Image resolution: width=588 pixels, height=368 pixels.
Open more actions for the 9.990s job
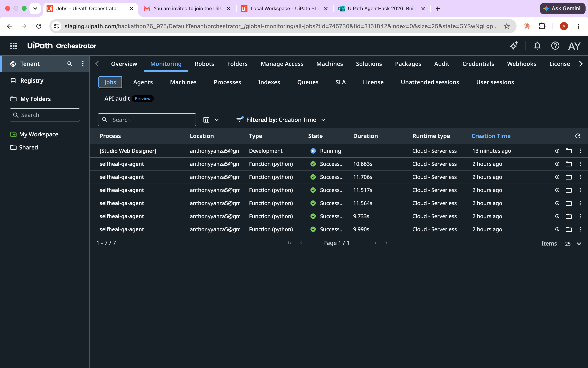(x=580, y=229)
